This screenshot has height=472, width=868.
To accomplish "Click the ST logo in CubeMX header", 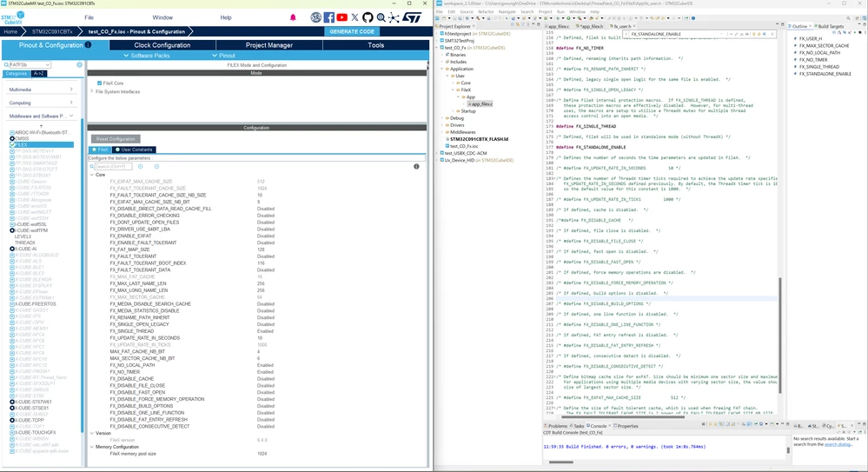I will (411, 17).
